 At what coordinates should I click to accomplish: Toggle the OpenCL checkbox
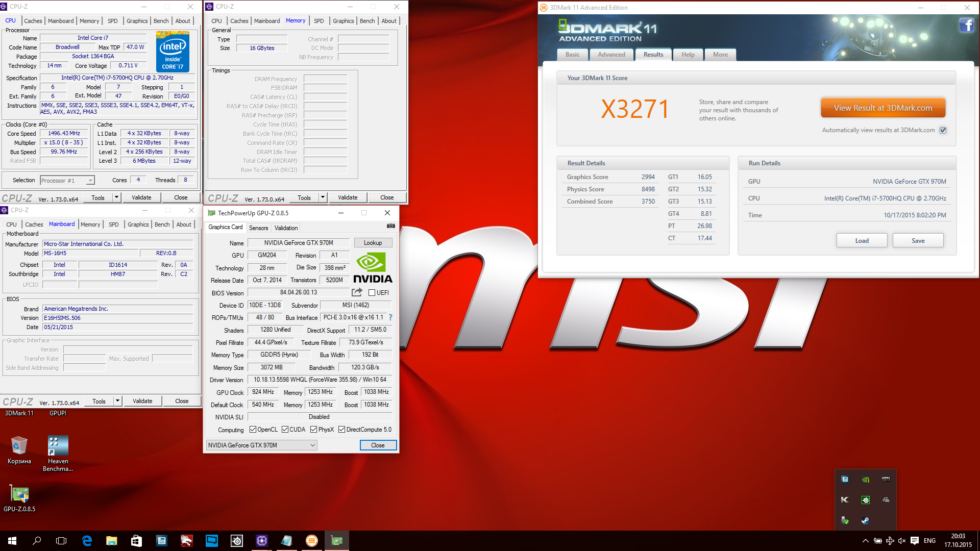tap(253, 430)
